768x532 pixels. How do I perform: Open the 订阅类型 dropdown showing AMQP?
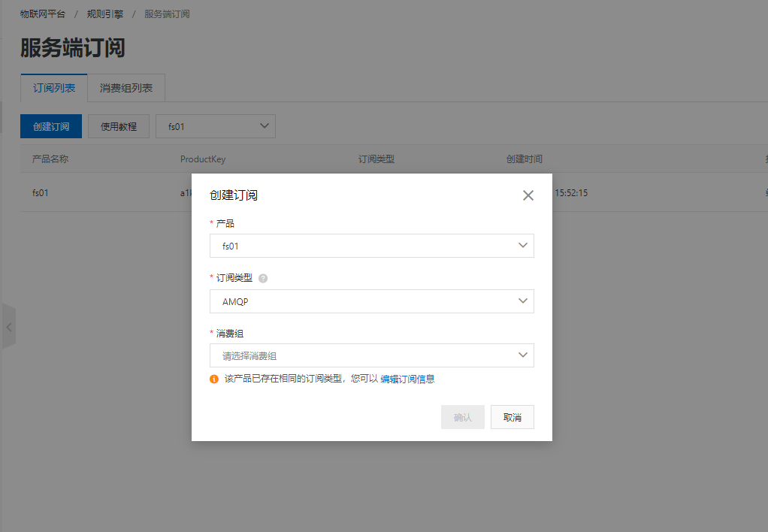[371, 301]
